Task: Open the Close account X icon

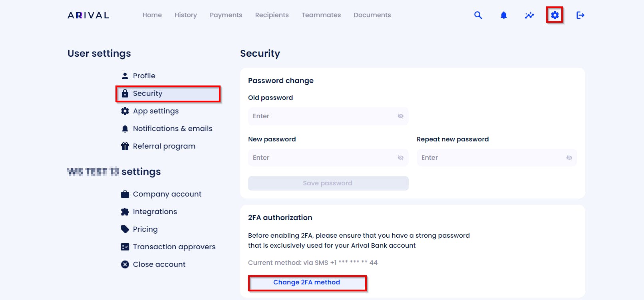Action: point(125,264)
